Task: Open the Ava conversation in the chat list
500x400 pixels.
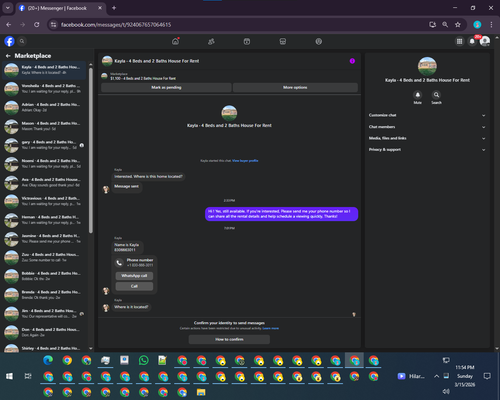Action: (44, 182)
